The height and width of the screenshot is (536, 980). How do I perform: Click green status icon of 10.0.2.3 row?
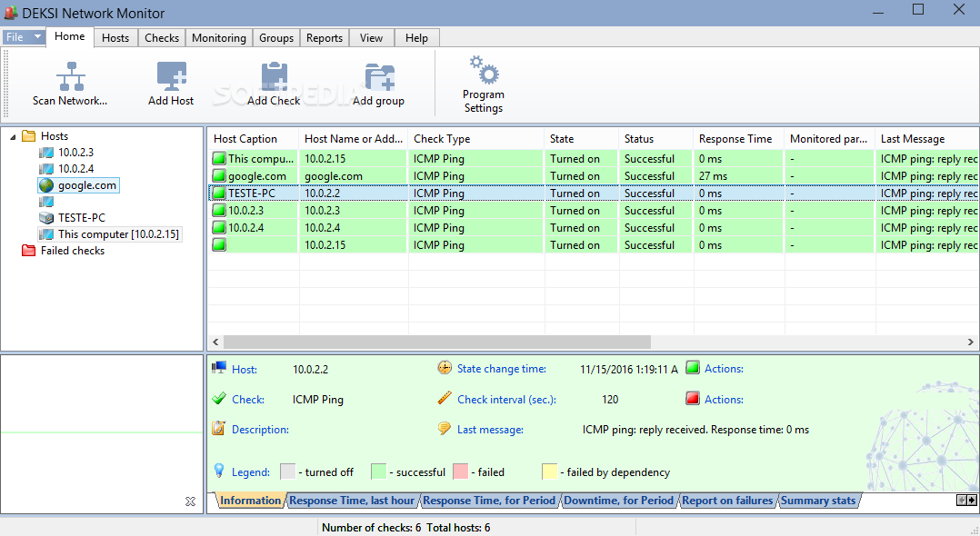[219, 211]
